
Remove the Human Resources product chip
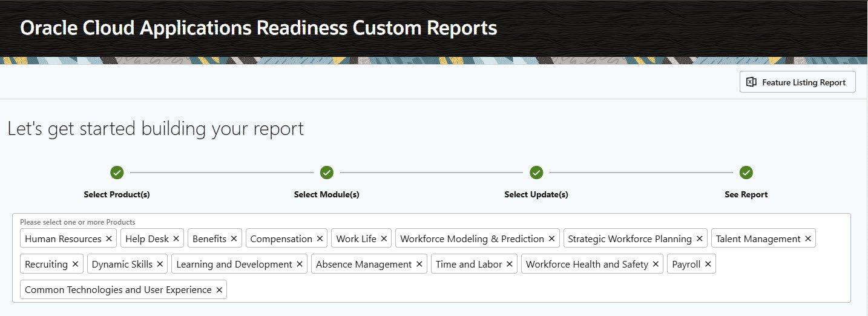click(x=109, y=239)
